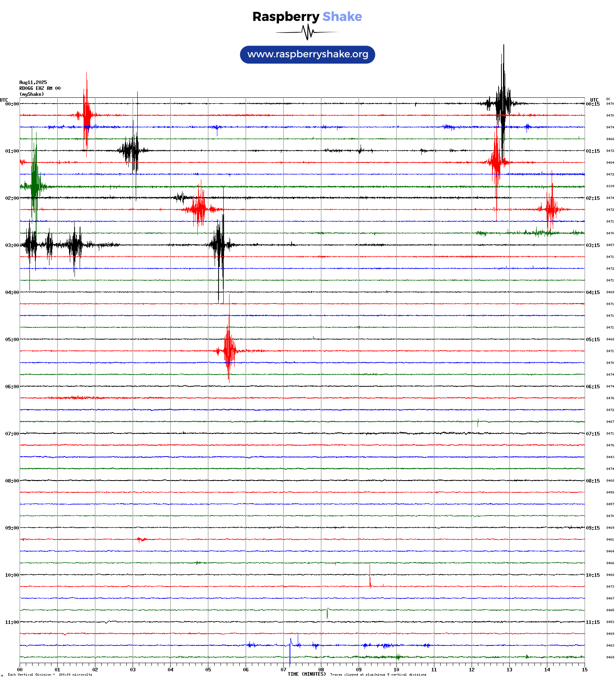Image resolution: width=616 pixels, height=680 pixels.
Task: Click the Raspberry Shake logo text
Action: tap(307, 16)
